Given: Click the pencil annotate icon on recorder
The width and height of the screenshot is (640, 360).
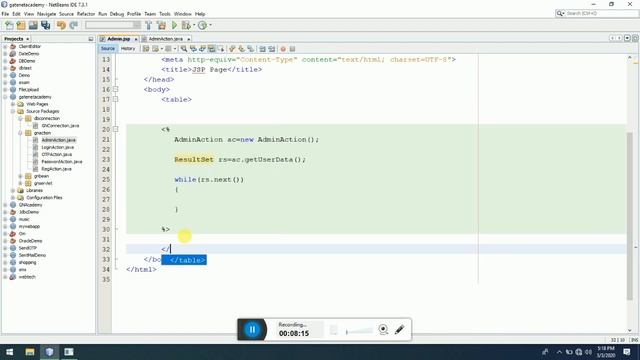Looking at the screenshot, I should (x=400, y=329).
